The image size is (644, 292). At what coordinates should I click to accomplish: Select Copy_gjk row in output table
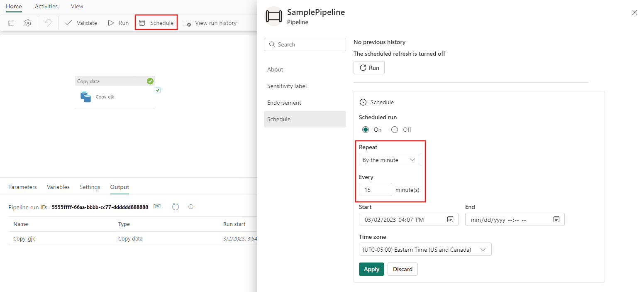pos(133,238)
